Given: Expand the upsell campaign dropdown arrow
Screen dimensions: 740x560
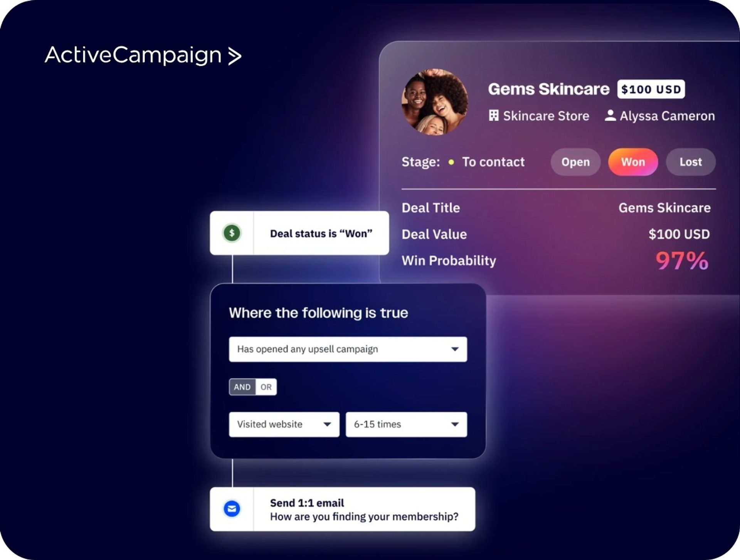Looking at the screenshot, I should [x=455, y=349].
